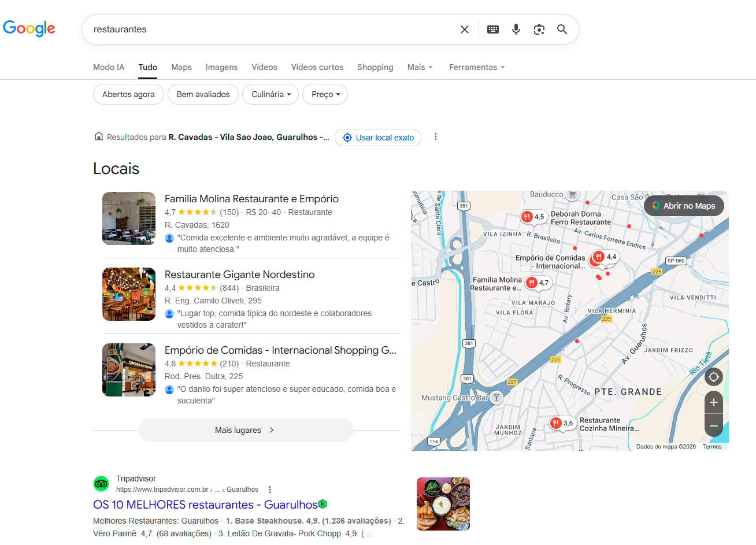Image resolution: width=756 pixels, height=545 pixels.
Task: Zoom in using the map plus control
Action: 713,402
